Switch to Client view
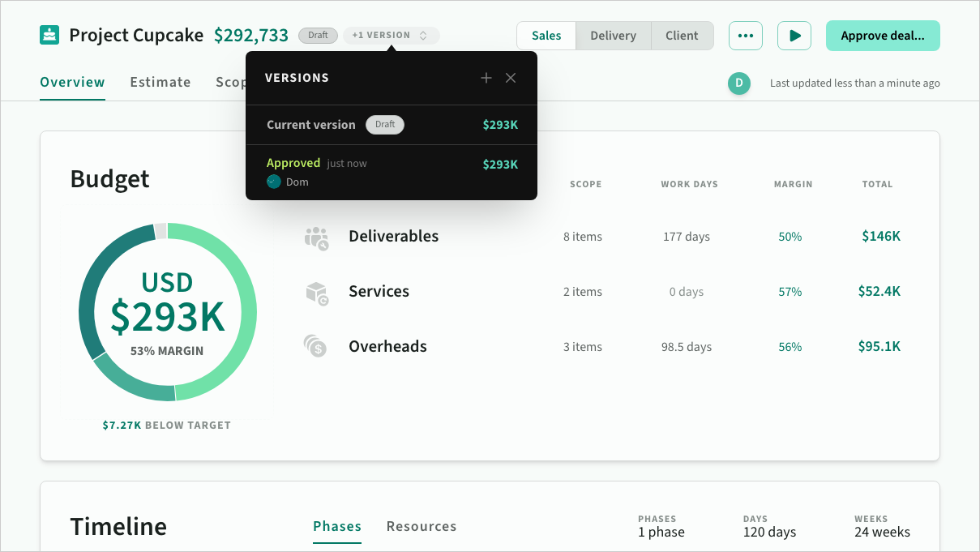Viewport: 980px width, 552px height. pyautogui.click(x=682, y=36)
